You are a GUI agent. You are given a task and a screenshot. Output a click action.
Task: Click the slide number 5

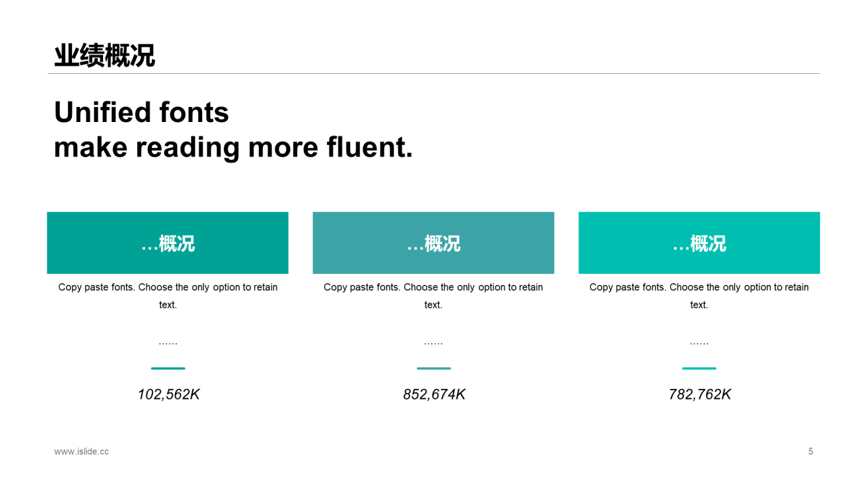(810, 451)
